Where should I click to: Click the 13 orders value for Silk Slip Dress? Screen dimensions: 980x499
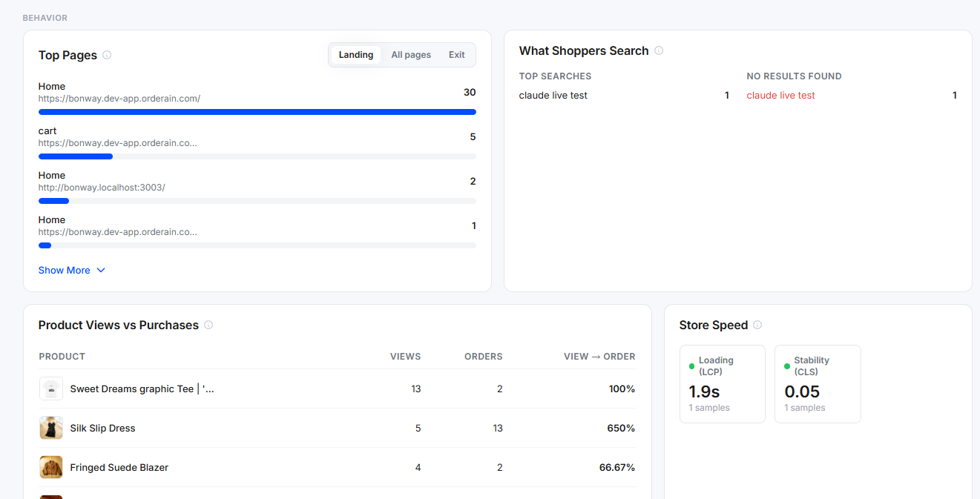(498, 429)
